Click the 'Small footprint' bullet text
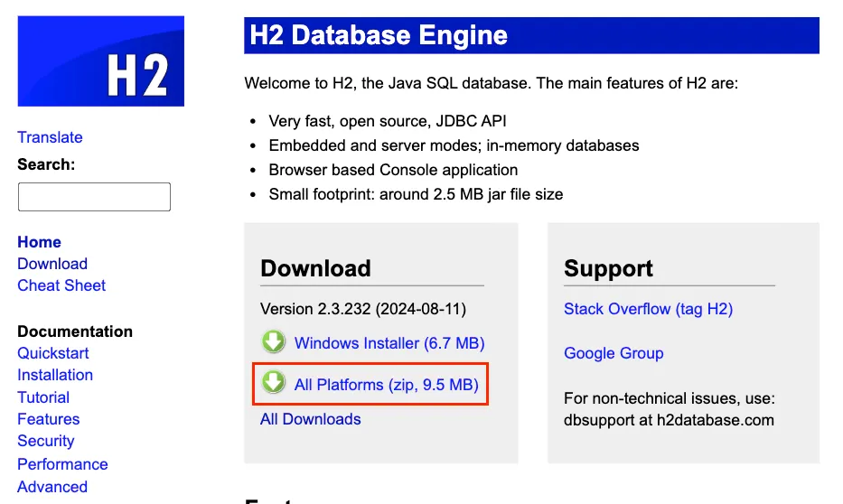 (416, 194)
